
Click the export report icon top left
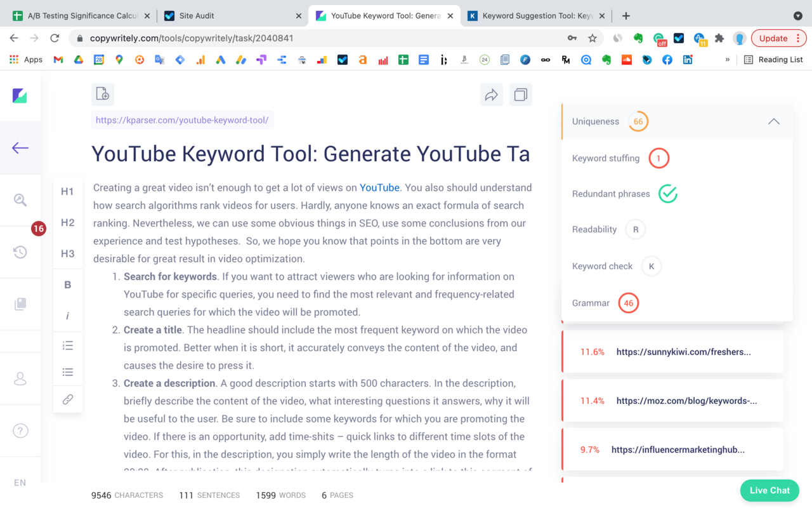pos(102,94)
